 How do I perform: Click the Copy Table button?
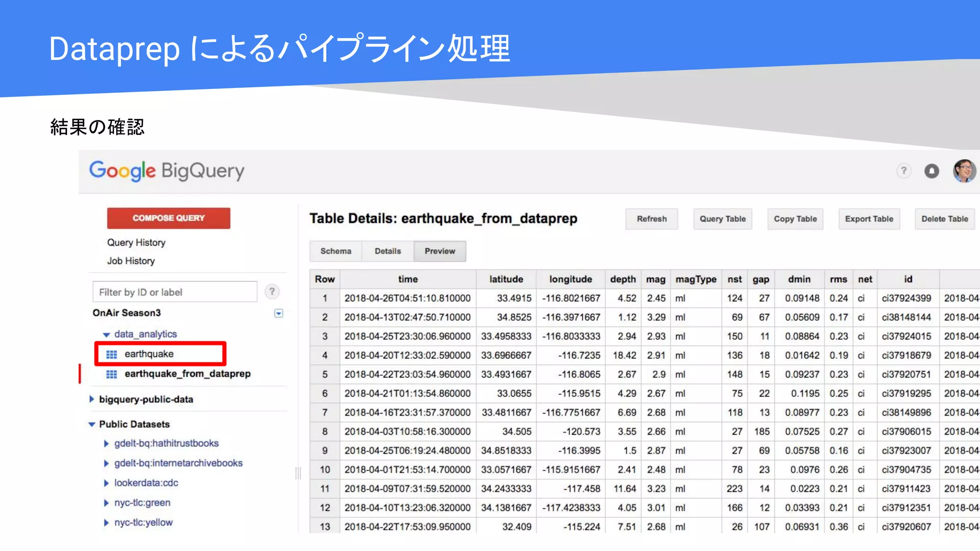click(795, 219)
